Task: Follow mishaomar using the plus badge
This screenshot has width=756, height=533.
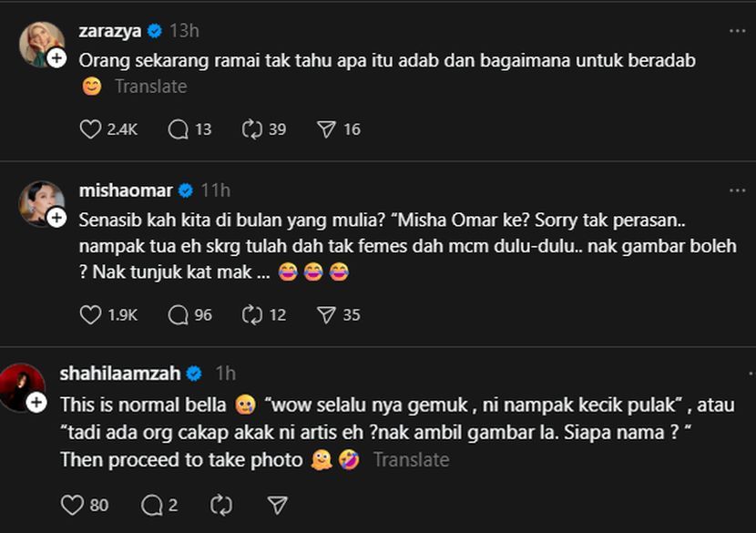Action: (x=56, y=218)
